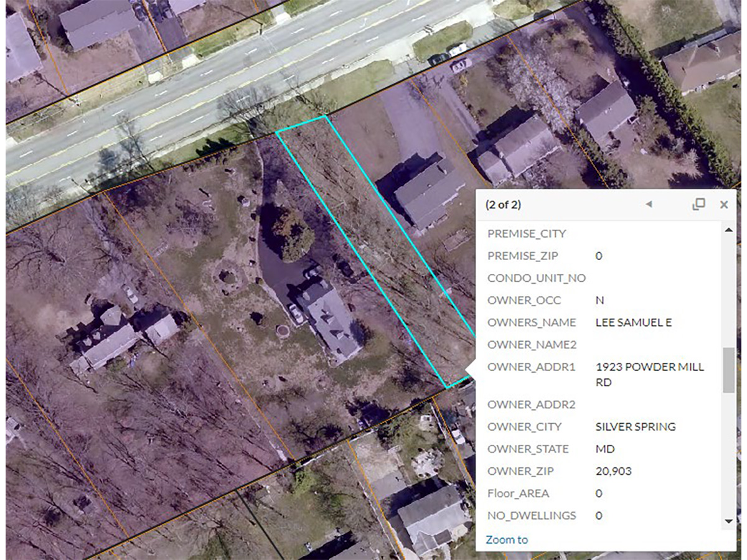
Task: Click the Zoom to link
Action: tap(507, 539)
